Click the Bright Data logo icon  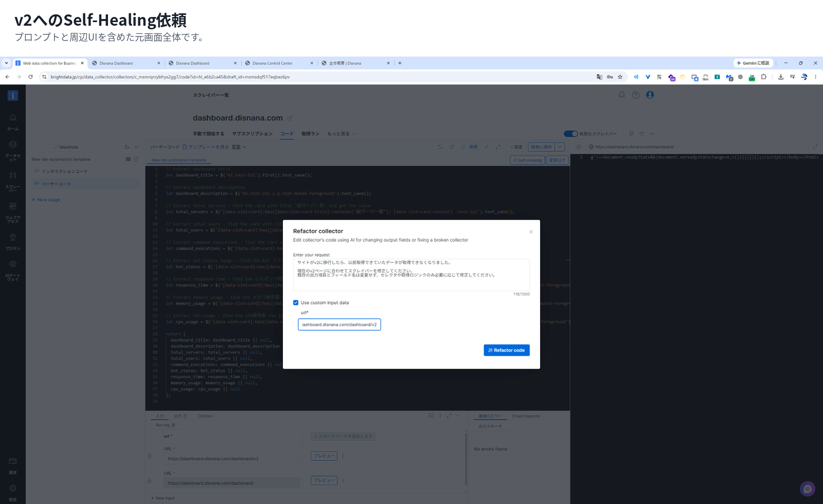(x=13, y=96)
